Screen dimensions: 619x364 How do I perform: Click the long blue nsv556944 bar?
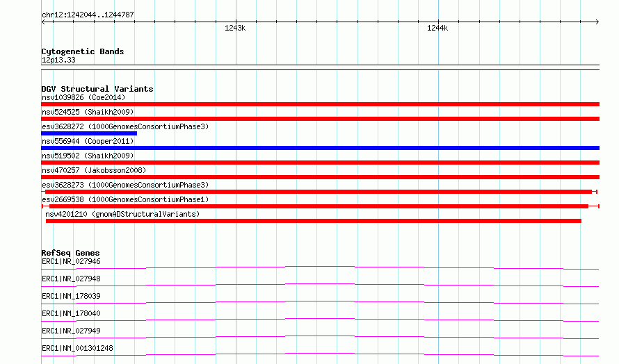(x=320, y=148)
